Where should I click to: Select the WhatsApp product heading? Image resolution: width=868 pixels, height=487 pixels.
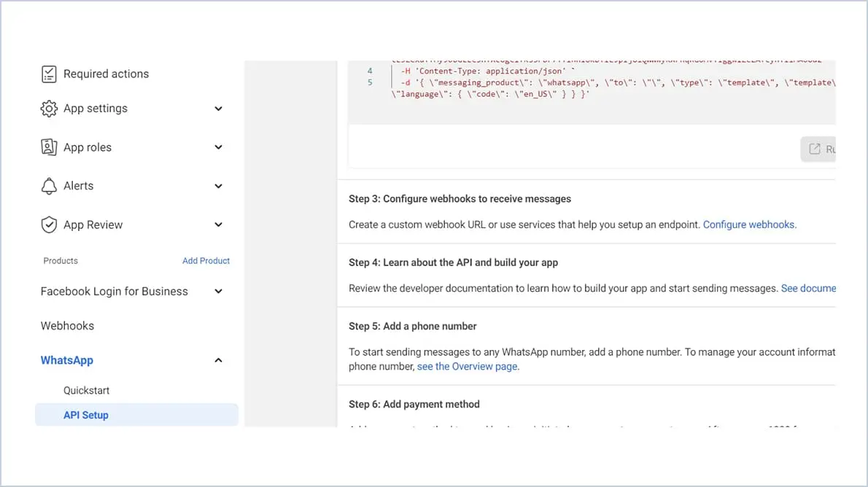(67, 360)
